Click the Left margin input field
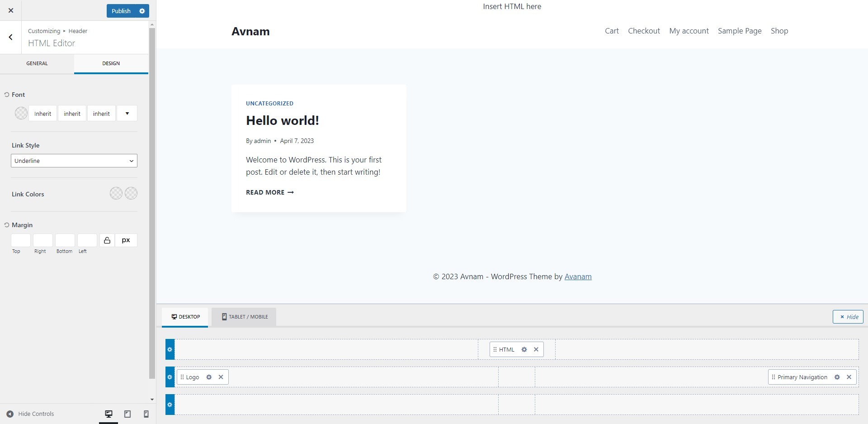The image size is (868, 424). pos(87,240)
